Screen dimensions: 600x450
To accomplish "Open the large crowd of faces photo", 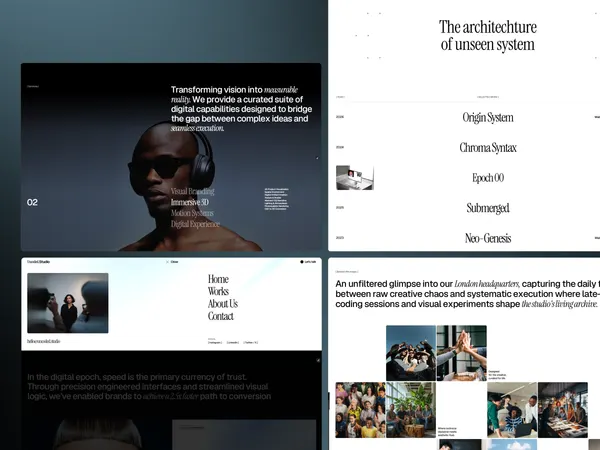I will point(360,410).
